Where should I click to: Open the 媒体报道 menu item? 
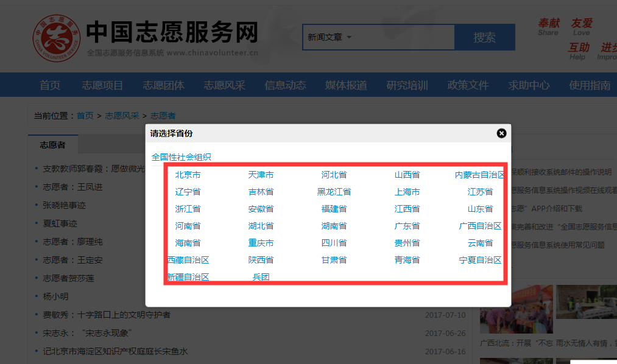[345, 85]
